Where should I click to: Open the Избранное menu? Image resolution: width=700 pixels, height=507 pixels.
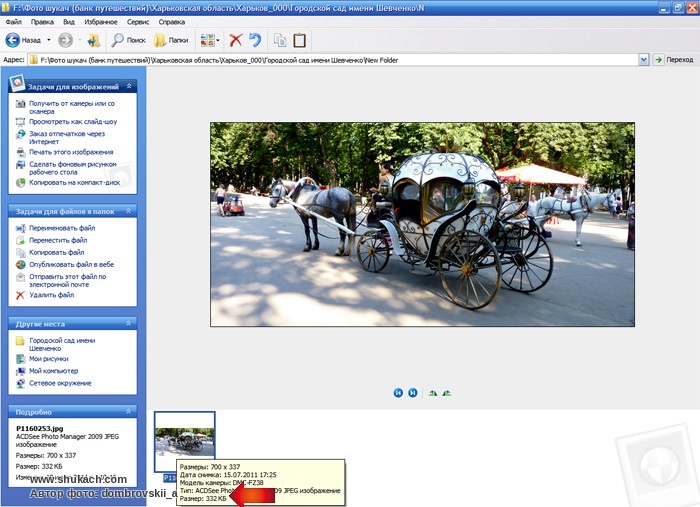tap(101, 22)
